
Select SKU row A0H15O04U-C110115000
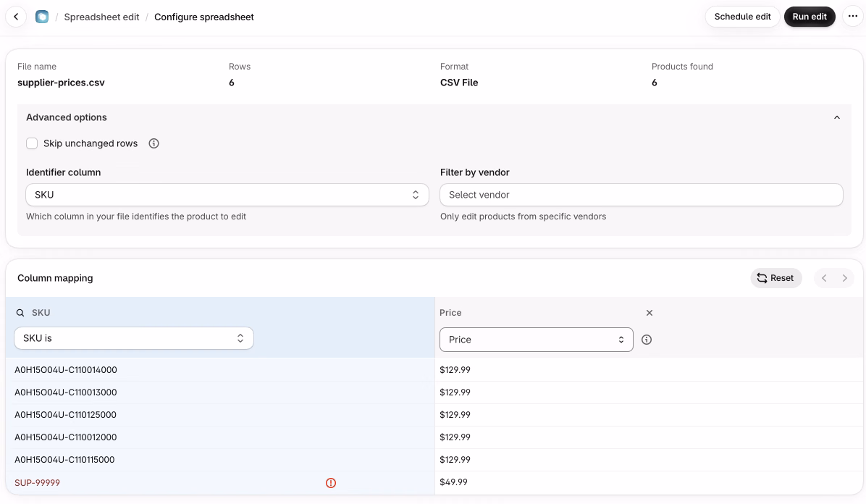point(64,460)
